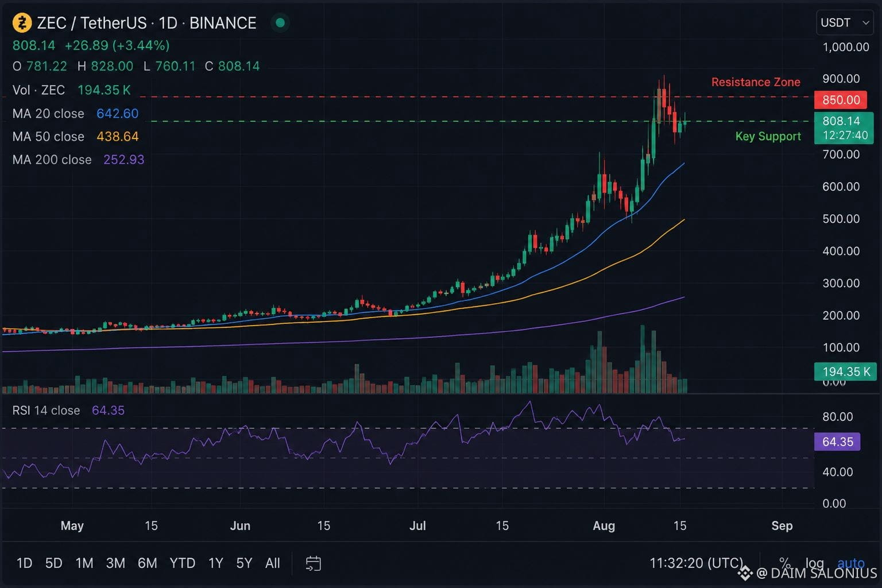Choose the 6M time range
This screenshot has width=882, height=588.
pyautogui.click(x=148, y=563)
